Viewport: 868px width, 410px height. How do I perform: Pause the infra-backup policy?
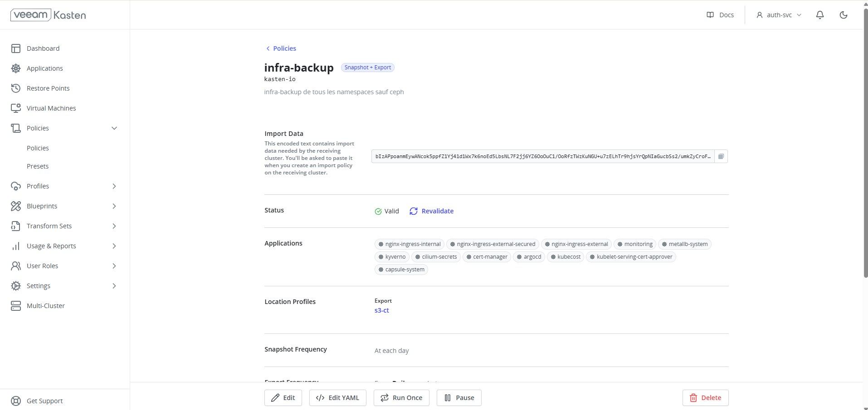(x=459, y=398)
